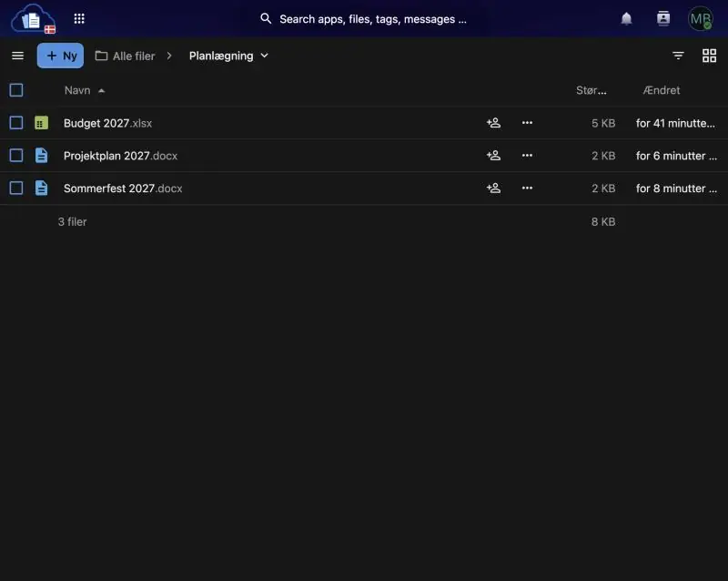Click the '5 KB' size of Budget 2027

click(x=603, y=123)
